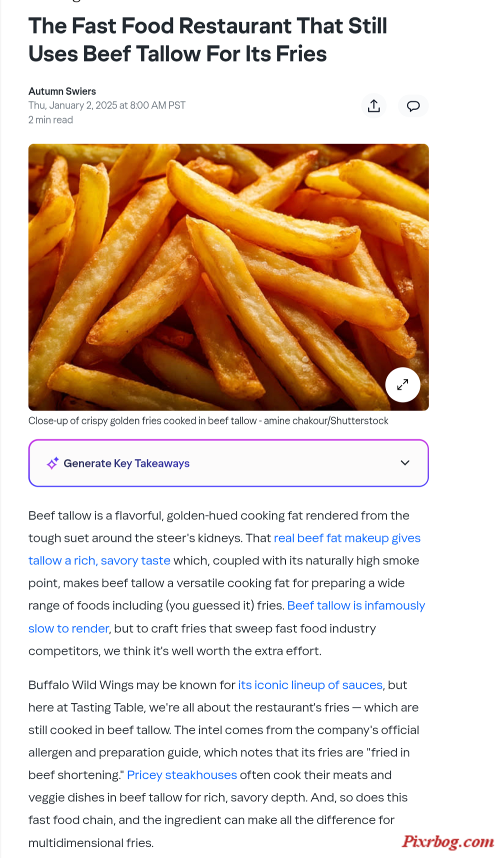Click the 'slow to render' link
Image resolution: width=504 pixels, height=858 pixels.
[68, 628]
